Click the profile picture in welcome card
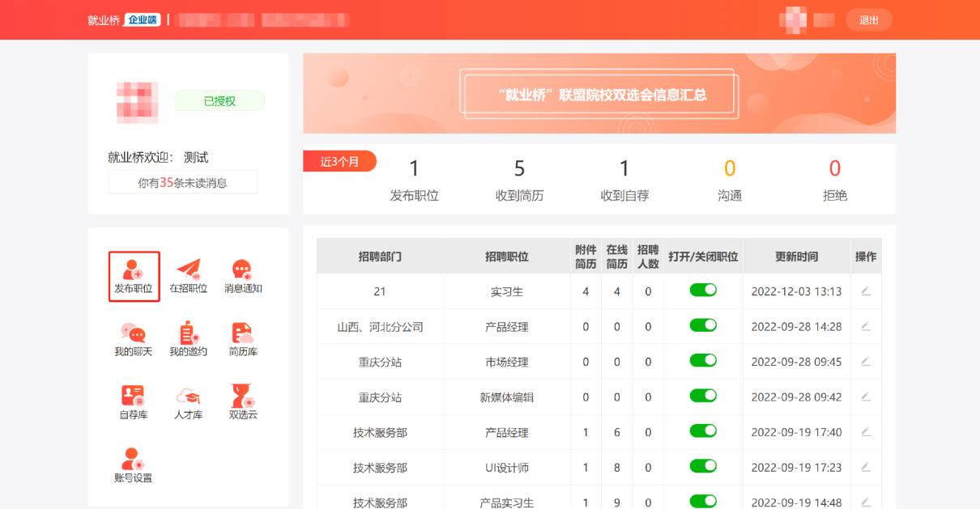This screenshot has width=980, height=509. point(138,102)
